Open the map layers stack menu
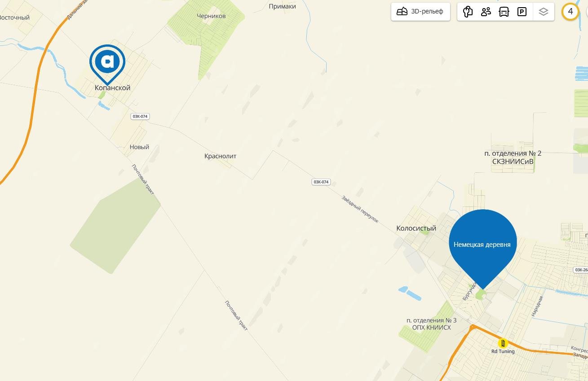Screen dimensions: 588x381 coord(544,12)
